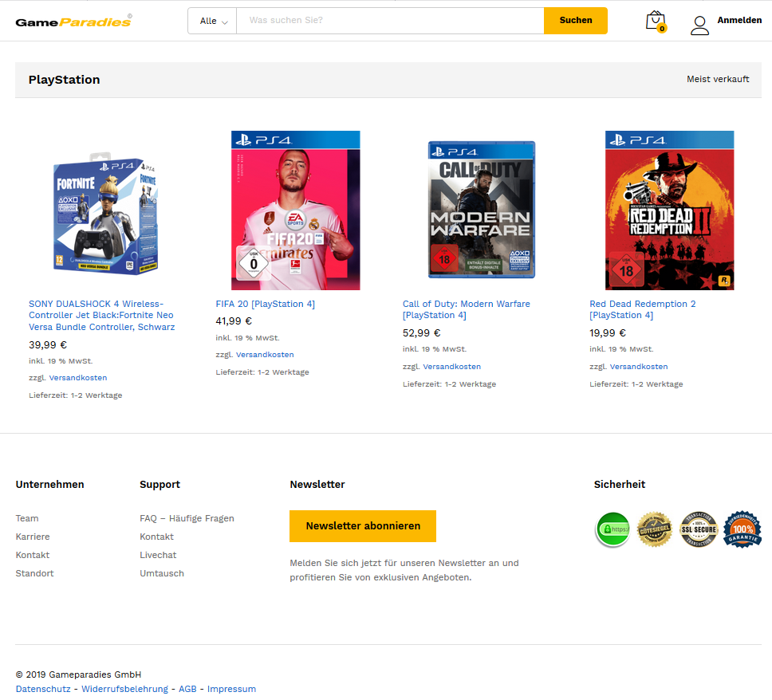Click the © 2019 Gameparadies GmbH text
772x700 pixels.
(78, 674)
